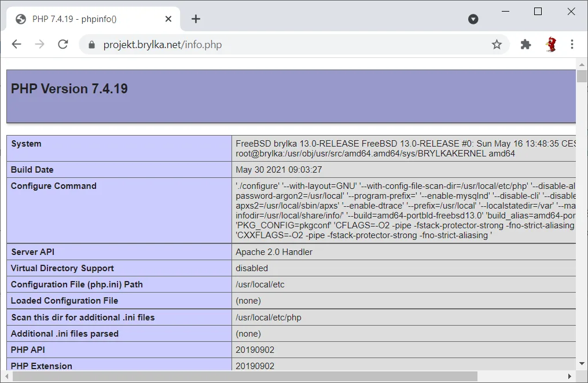Open the red bird profile avatar
588x383 pixels.
[x=550, y=44]
